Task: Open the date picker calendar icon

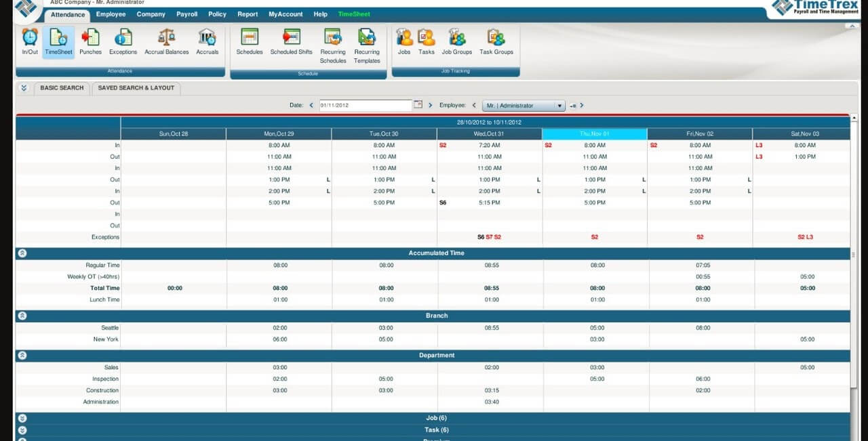Action: pos(418,105)
